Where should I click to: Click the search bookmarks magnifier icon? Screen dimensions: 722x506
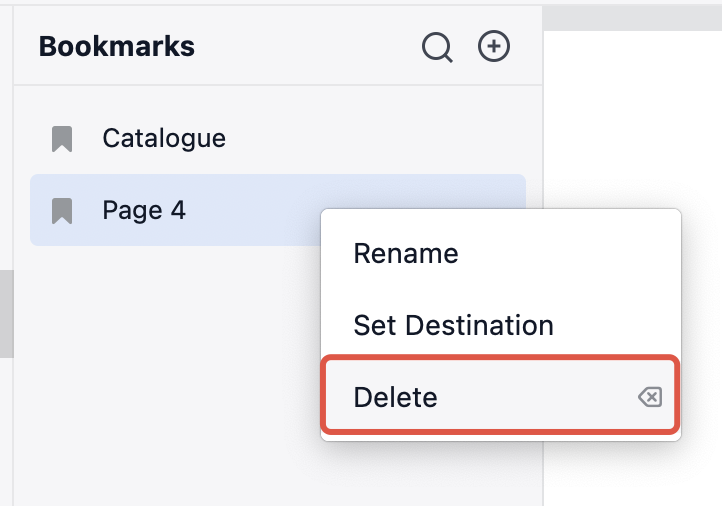coord(437,47)
